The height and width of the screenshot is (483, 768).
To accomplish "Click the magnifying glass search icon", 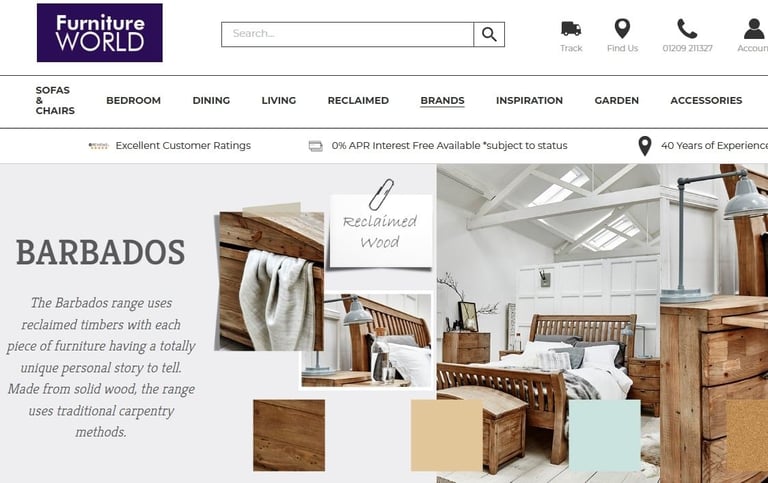I will (x=489, y=34).
